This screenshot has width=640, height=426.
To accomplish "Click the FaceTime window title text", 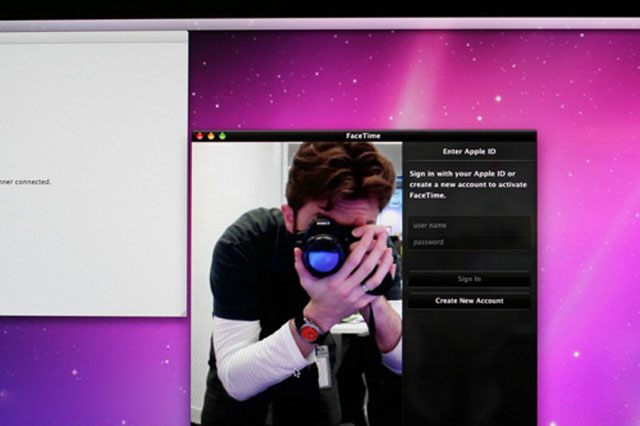I will coord(363,136).
